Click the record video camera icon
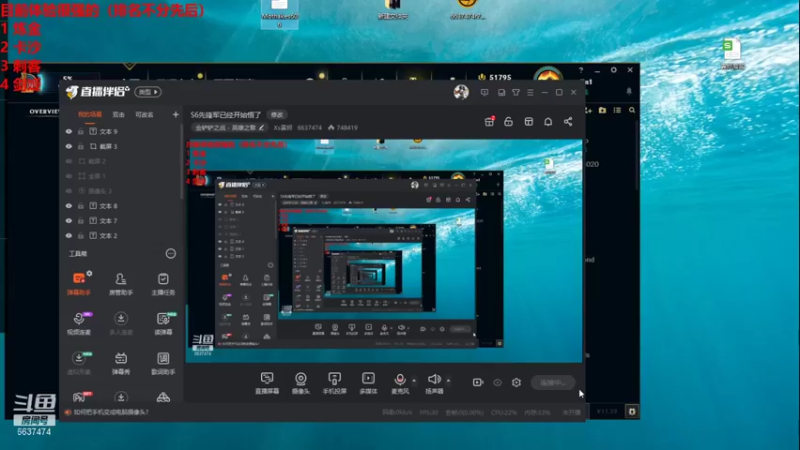The image size is (800, 450). click(478, 382)
